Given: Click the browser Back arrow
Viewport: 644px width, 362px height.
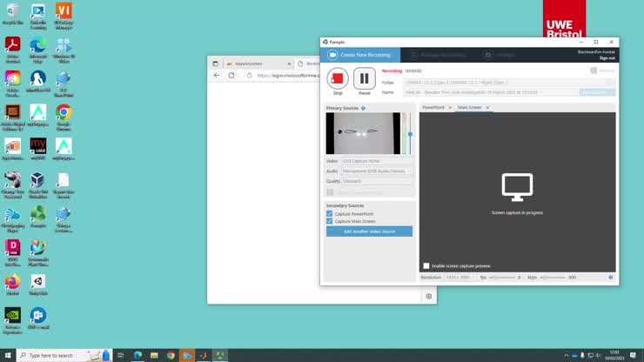Looking at the screenshot, I should click(x=217, y=76).
